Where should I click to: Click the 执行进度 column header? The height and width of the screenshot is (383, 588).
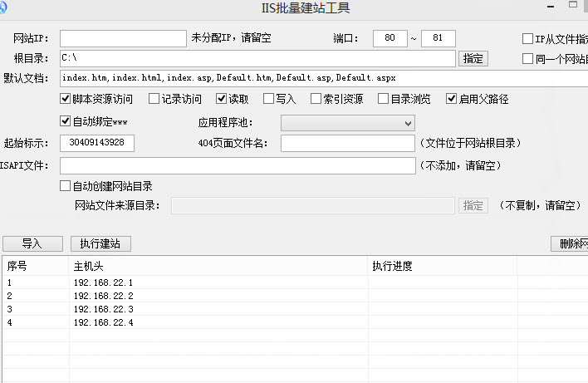(443, 267)
